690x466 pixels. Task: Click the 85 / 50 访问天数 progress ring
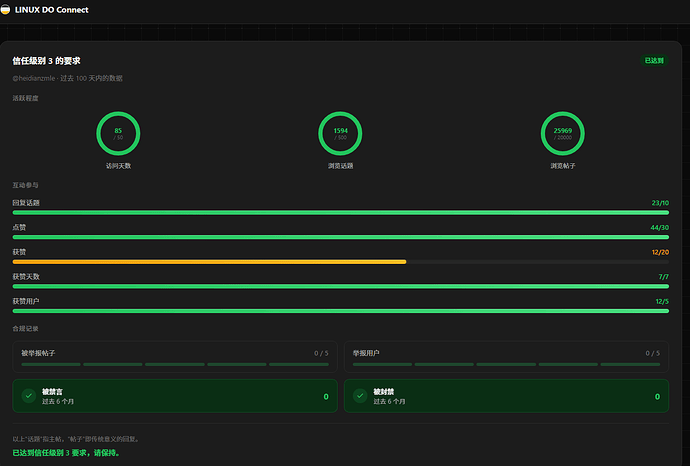tap(118, 133)
